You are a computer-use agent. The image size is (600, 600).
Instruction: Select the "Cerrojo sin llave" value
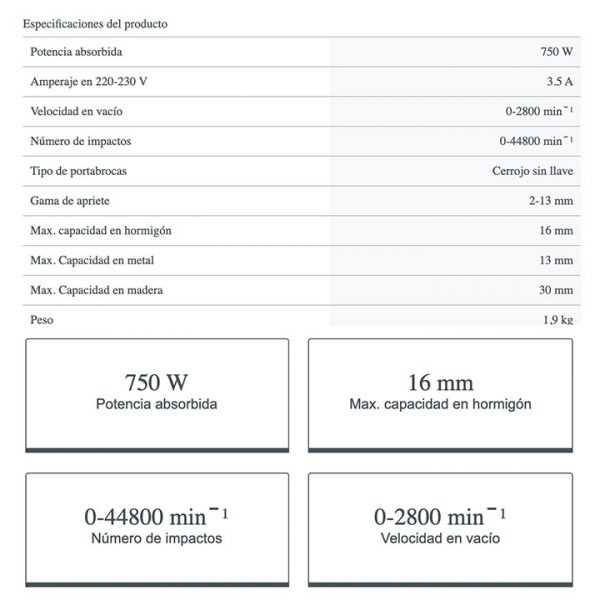click(x=533, y=171)
